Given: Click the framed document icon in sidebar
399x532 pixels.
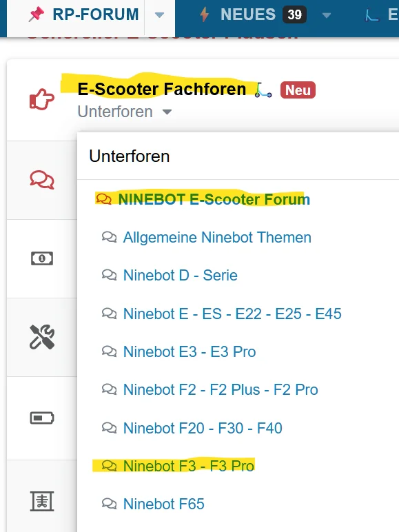Looking at the screenshot, I should click(42, 501).
